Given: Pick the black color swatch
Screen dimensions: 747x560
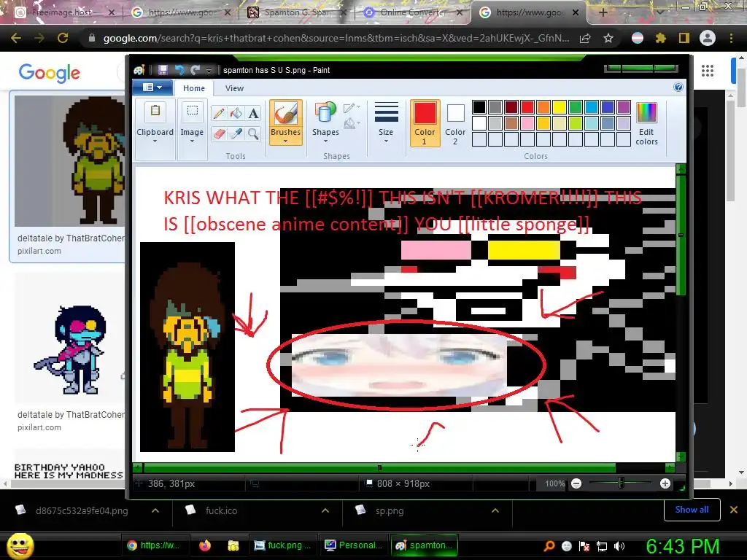Looking at the screenshot, I should (479, 107).
